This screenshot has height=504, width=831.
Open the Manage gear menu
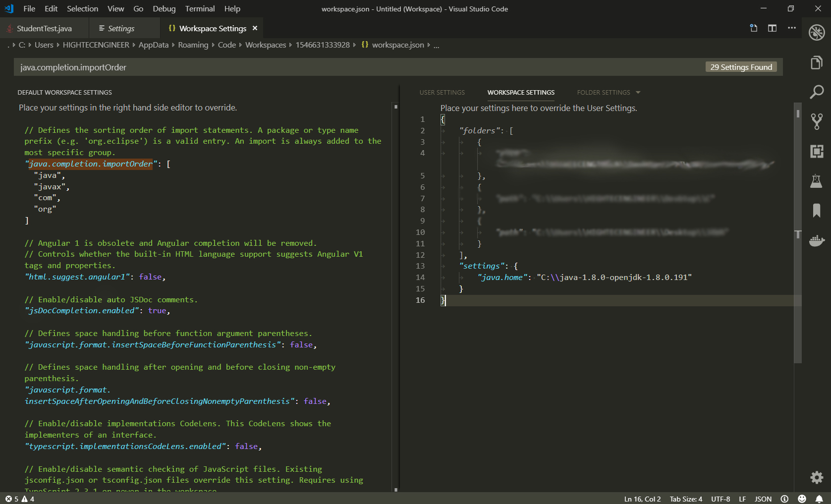click(x=817, y=477)
